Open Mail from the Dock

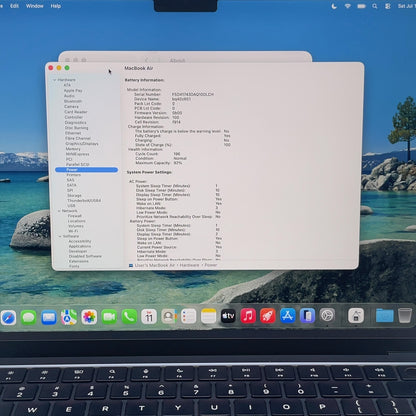(x=49, y=317)
